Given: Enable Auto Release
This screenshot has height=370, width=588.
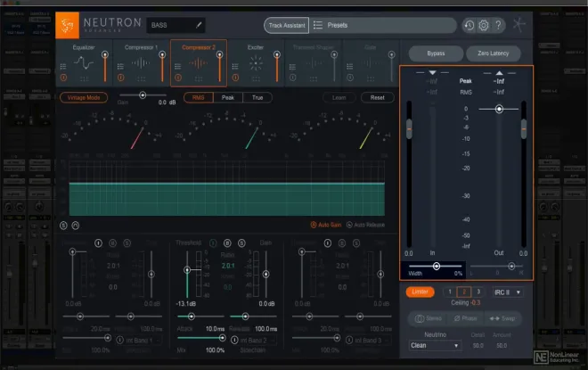Looking at the screenshot, I should pos(365,225).
